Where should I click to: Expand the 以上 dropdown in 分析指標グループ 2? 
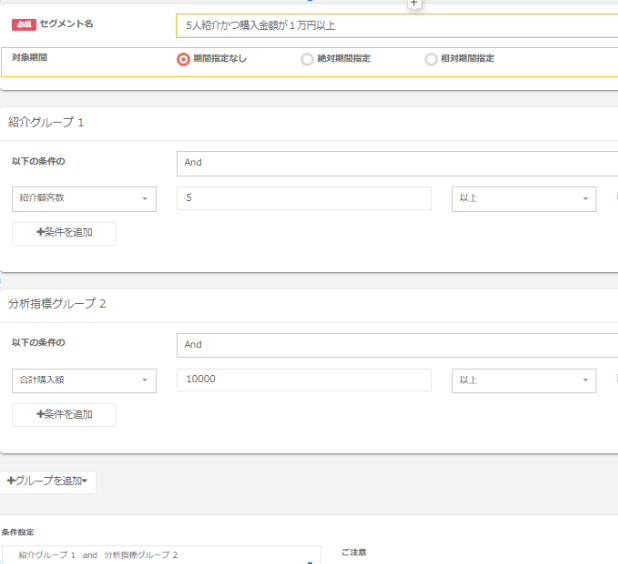pos(523,381)
